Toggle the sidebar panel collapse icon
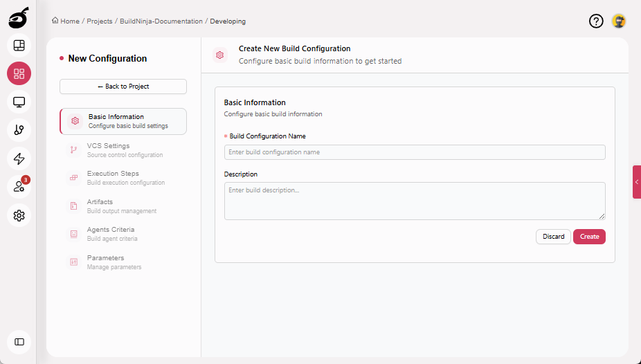Viewport: 641px width, 364px height. tap(19, 342)
